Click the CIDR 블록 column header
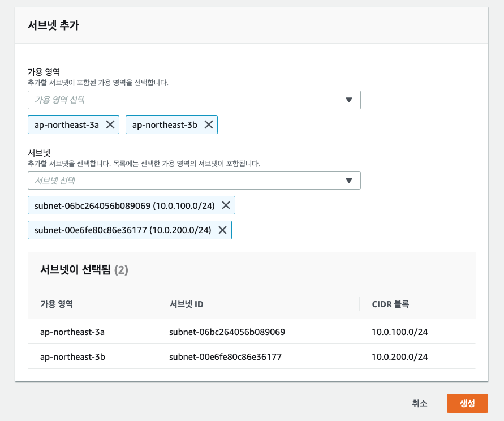 [390, 304]
